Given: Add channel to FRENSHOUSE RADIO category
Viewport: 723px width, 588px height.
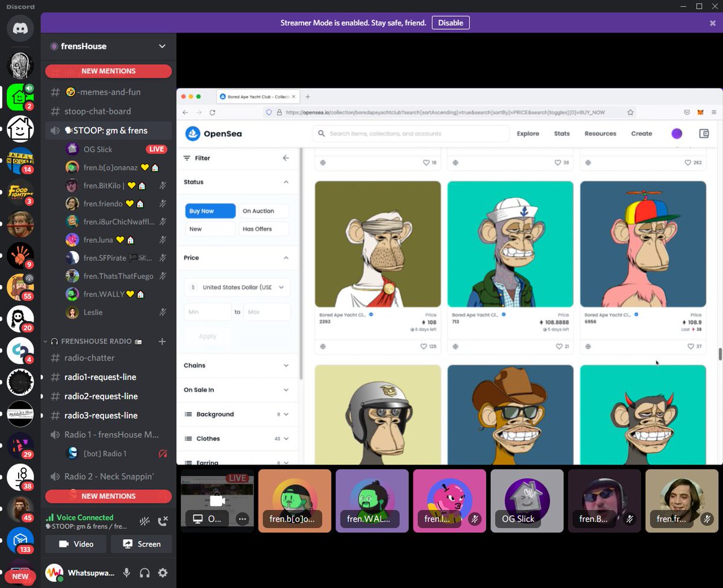Looking at the screenshot, I should (161, 342).
